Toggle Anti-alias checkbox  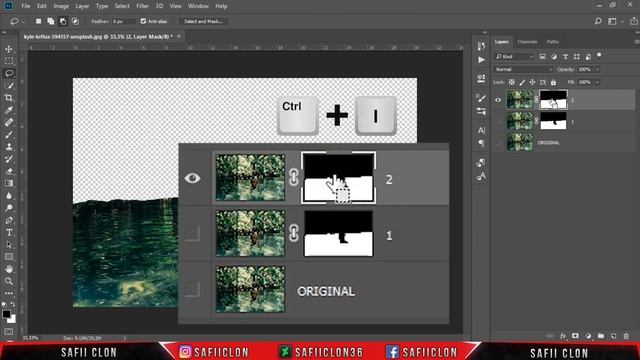coord(143,21)
